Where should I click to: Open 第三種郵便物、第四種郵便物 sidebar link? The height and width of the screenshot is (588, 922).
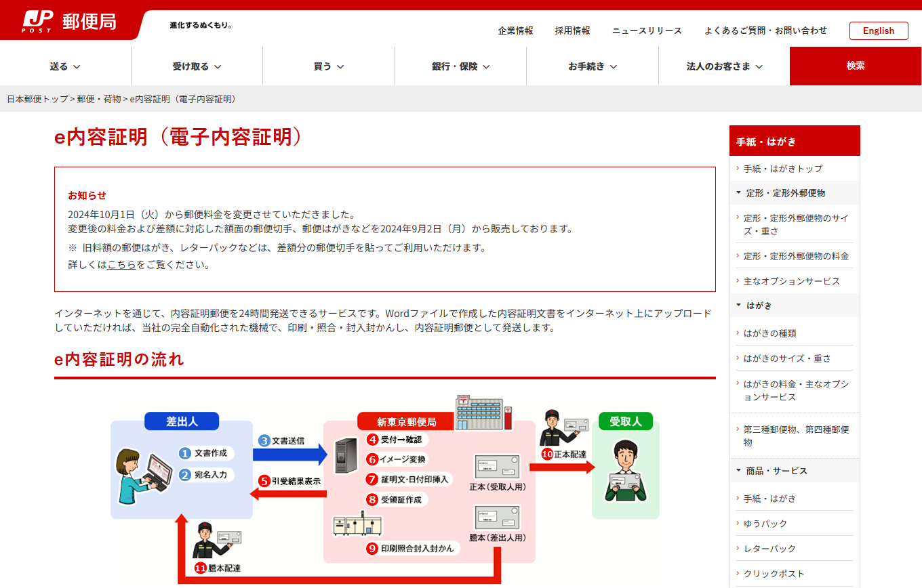(x=795, y=436)
